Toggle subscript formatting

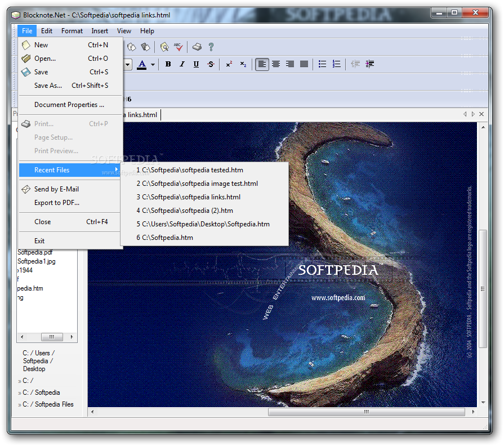(243, 64)
